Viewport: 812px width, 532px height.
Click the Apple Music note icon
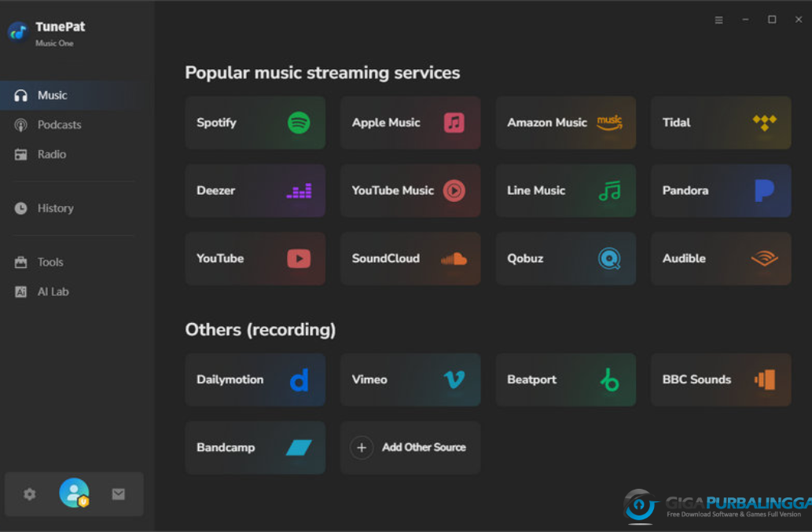[454, 123]
